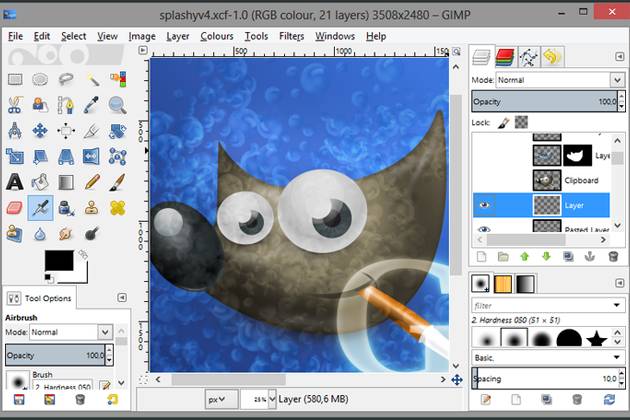630x420 pixels.
Task: Hide the selected 'Layer' layer via its eye
Action: [484, 205]
